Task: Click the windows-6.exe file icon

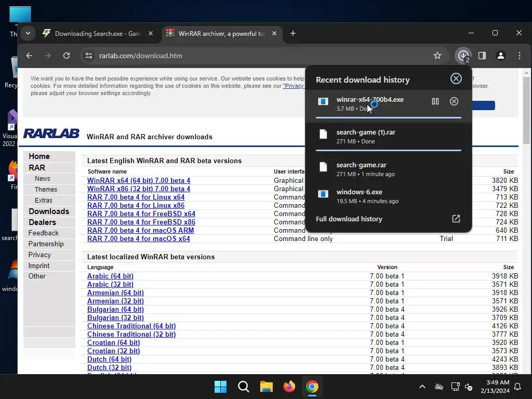Action: tap(323, 194)
